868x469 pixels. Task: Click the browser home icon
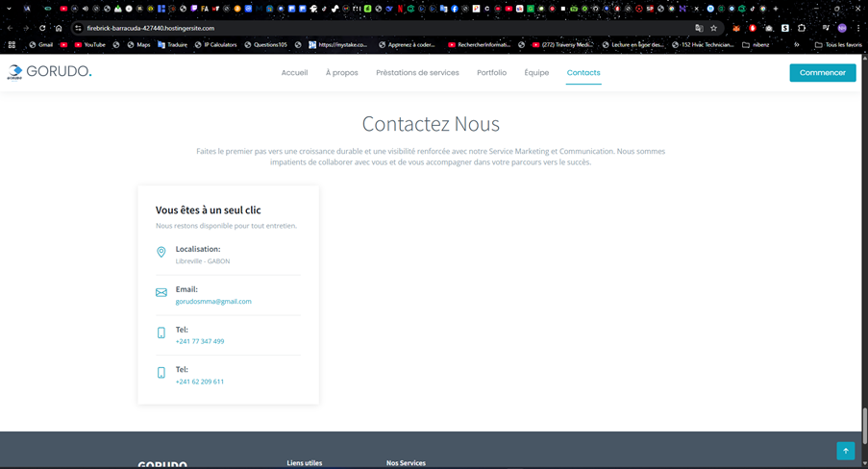click(58, 28)
